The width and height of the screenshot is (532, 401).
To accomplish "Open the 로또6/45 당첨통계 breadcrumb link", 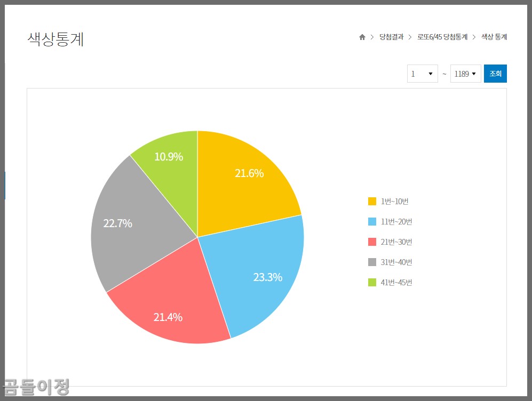I will [x=441, y=37].
